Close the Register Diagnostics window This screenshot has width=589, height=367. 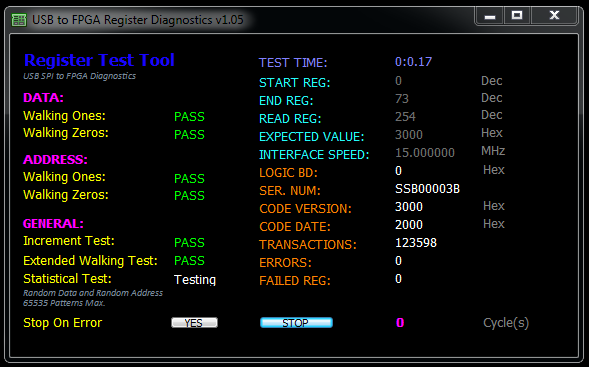click(554, 16)
